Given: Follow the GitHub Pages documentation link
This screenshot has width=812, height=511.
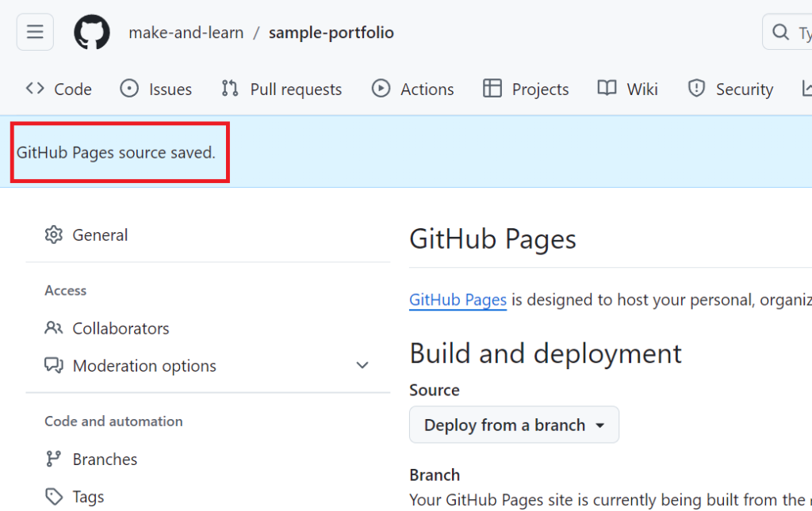Looking at the screenshot, I should coord(458,300).
